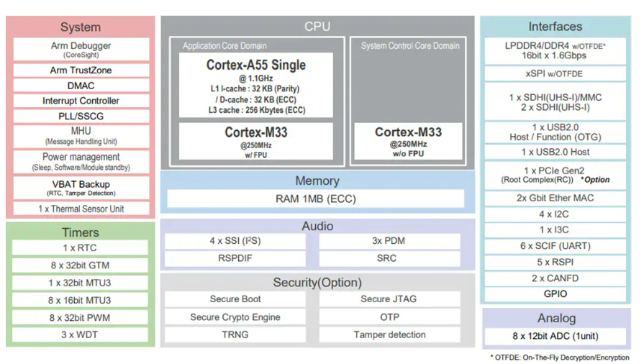Image resolution: width=644 pixels, height=364 pixels.
Task: Select the 3 x WDT timer block
Action: point(81,335)
